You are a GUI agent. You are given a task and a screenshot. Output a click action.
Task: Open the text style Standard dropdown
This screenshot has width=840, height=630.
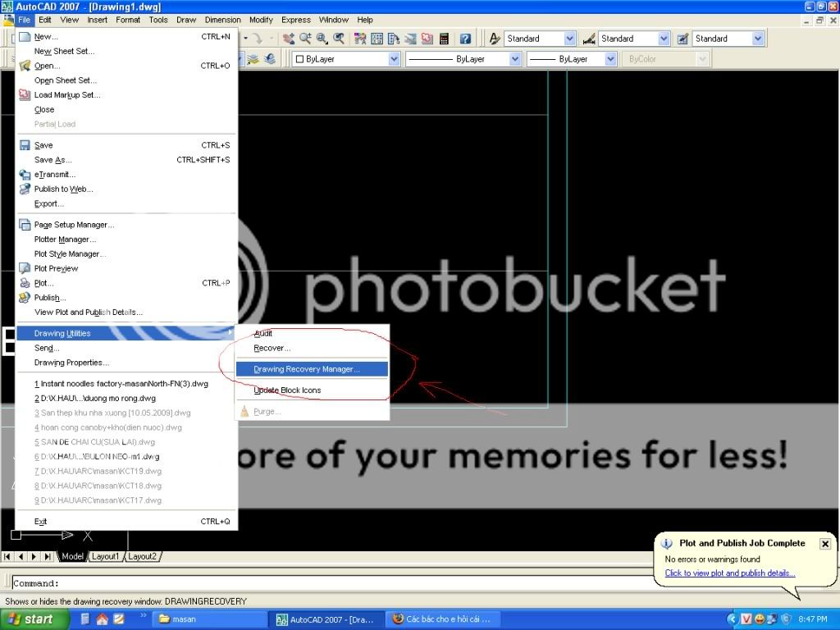(570, 39)
